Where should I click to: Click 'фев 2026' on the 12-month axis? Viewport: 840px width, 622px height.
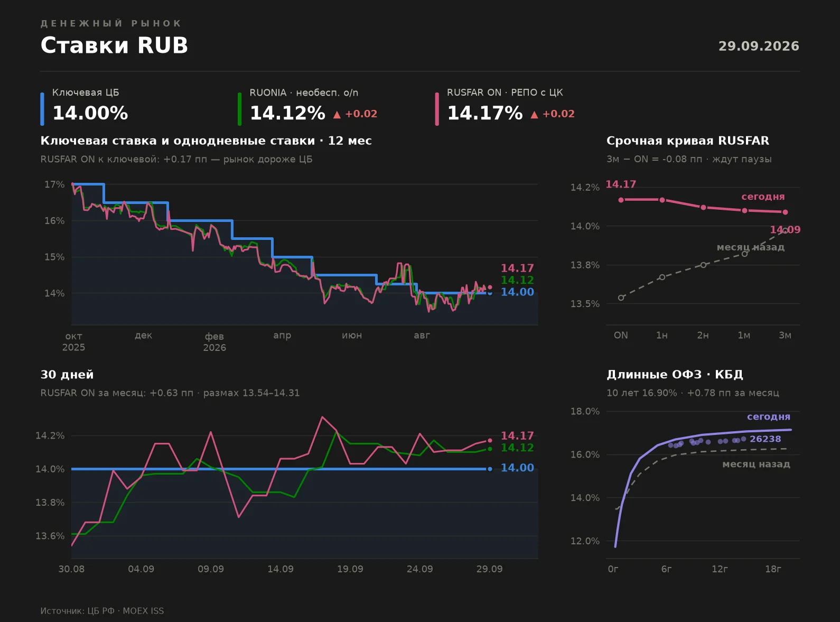coord(214,342)
